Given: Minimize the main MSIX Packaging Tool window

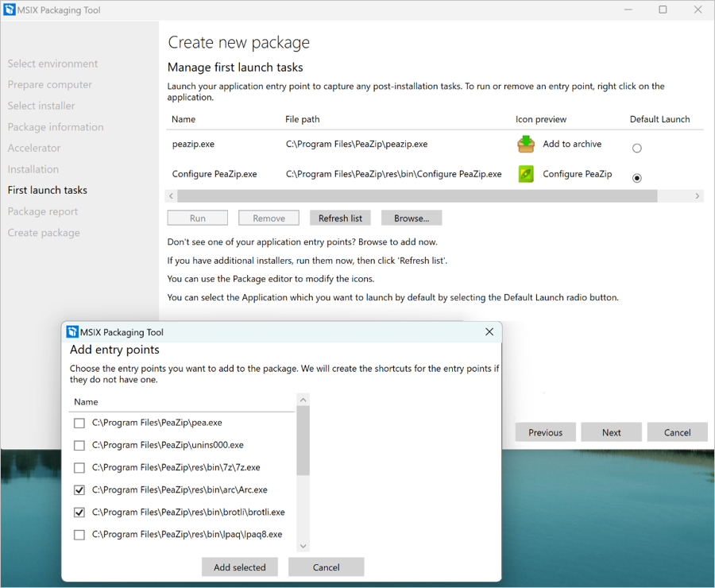Looking at the screenshot, I should pos(628,10).
